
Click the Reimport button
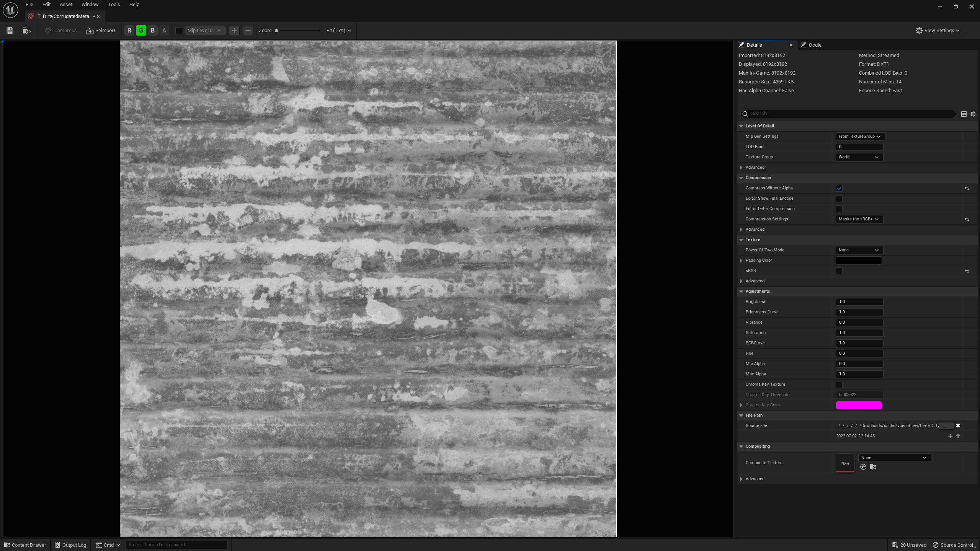(101, 31)
